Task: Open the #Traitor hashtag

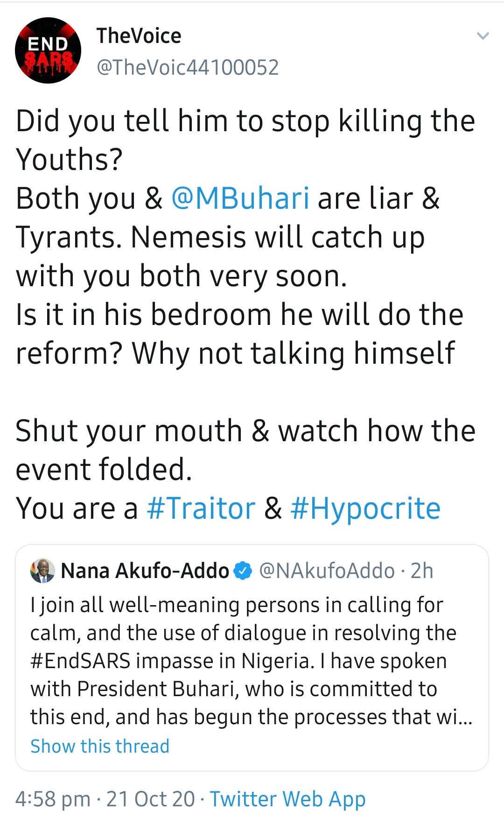Action: pos(201,508)
